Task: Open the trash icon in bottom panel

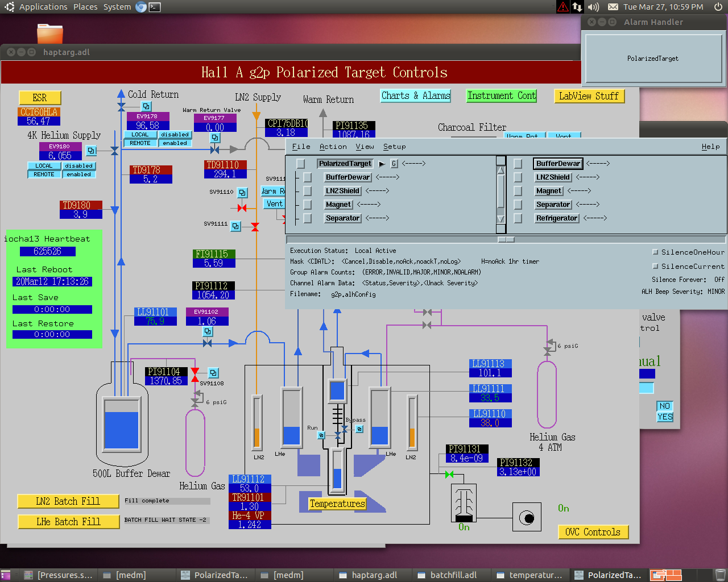Action: [720, 575]
